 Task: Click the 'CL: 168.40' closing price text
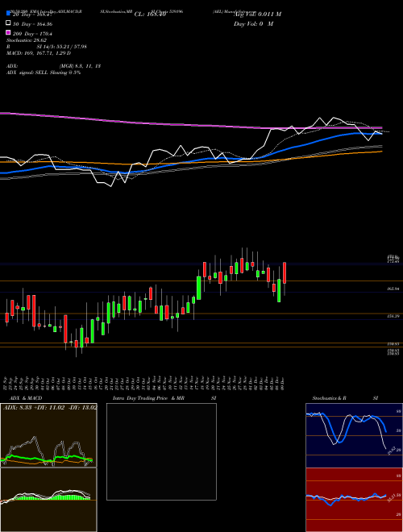click(x=150, y=15)
